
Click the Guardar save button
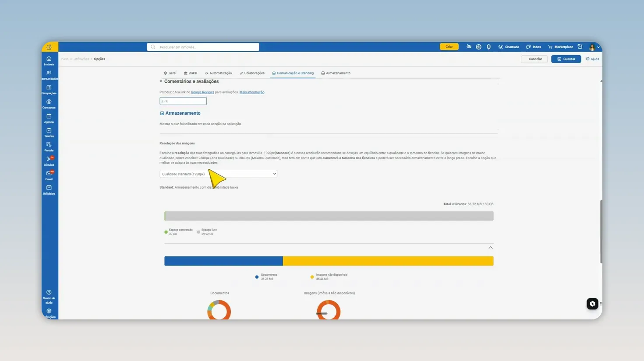566,59
